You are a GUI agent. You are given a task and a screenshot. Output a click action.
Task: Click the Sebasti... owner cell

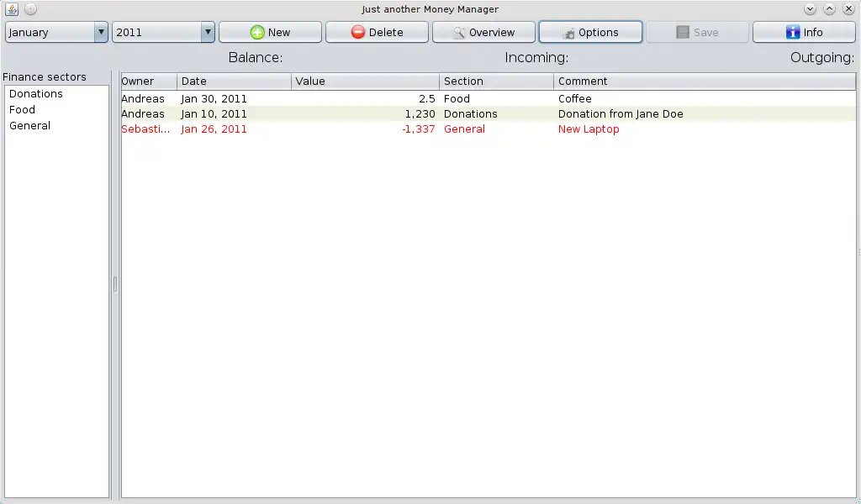coord(149,129)
